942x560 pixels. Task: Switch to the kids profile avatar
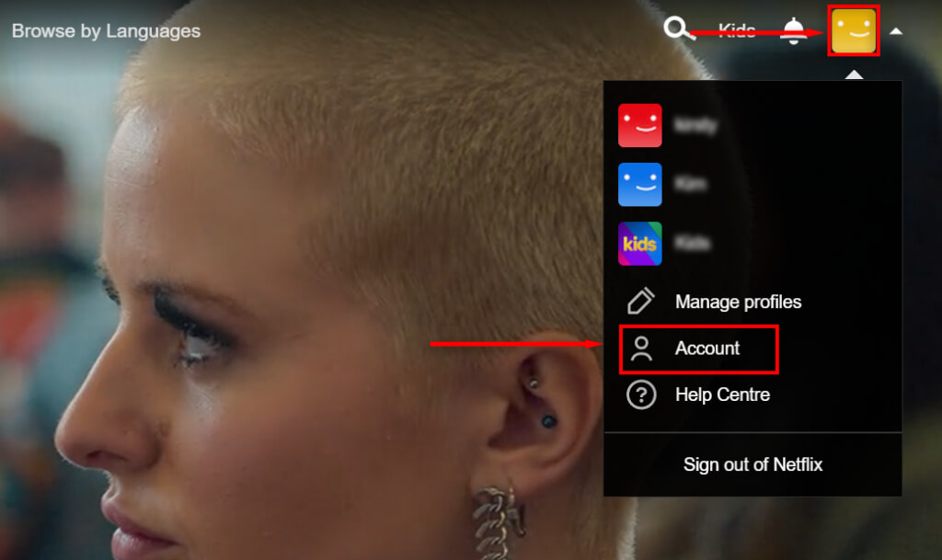point(640,244)
